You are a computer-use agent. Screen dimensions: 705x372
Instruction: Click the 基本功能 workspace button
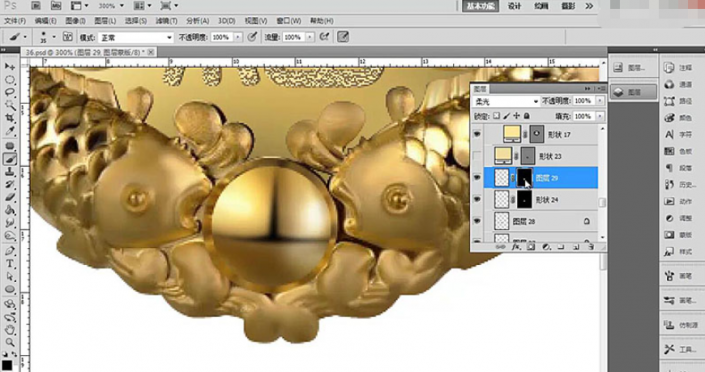click(481, 6)
